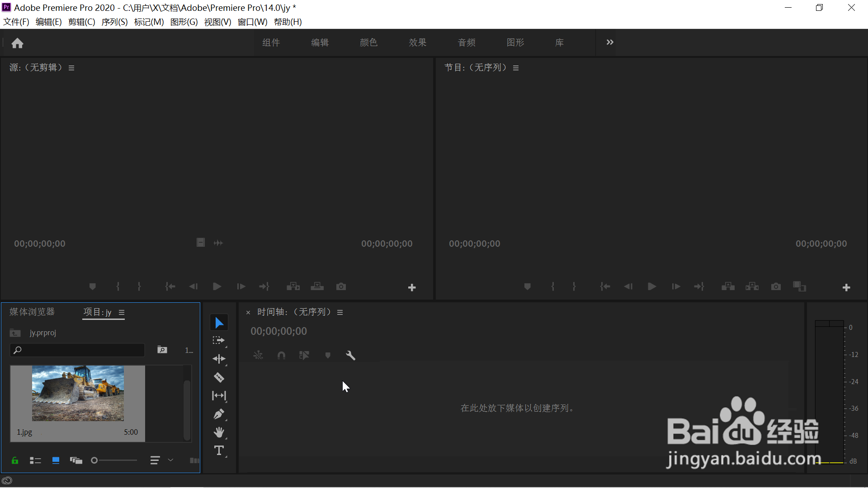Open Source monitor button editor plus
The image size is (868, 488).
click(x=412, y=287)
